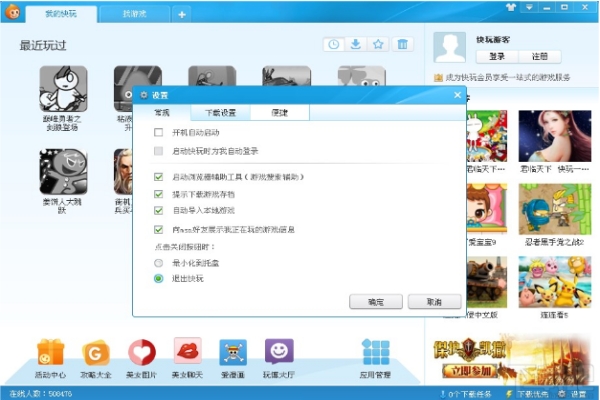Maximize the main window
The height and width of the screenshot is (400, 600).
tap(564, 7)
